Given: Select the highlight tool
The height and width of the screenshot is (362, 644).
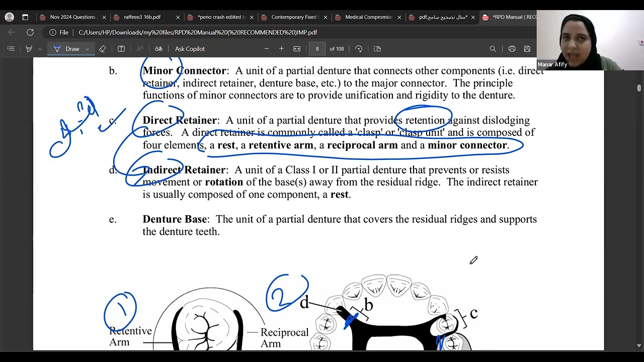Looking at the screenshot, I should pyautogui.click(x=29, y=49).
